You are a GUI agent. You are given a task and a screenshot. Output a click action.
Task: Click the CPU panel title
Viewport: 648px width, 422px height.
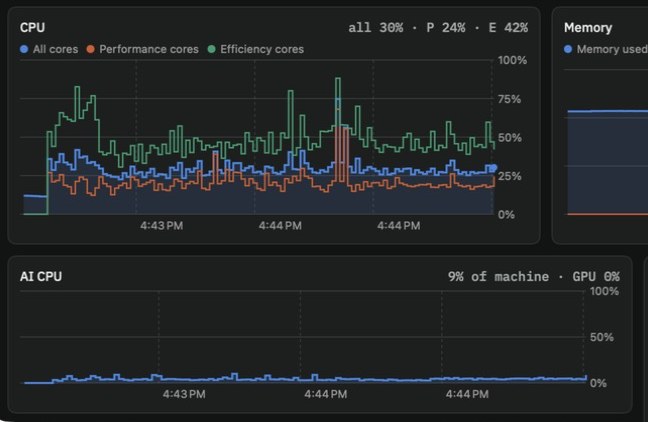[33, 28]
